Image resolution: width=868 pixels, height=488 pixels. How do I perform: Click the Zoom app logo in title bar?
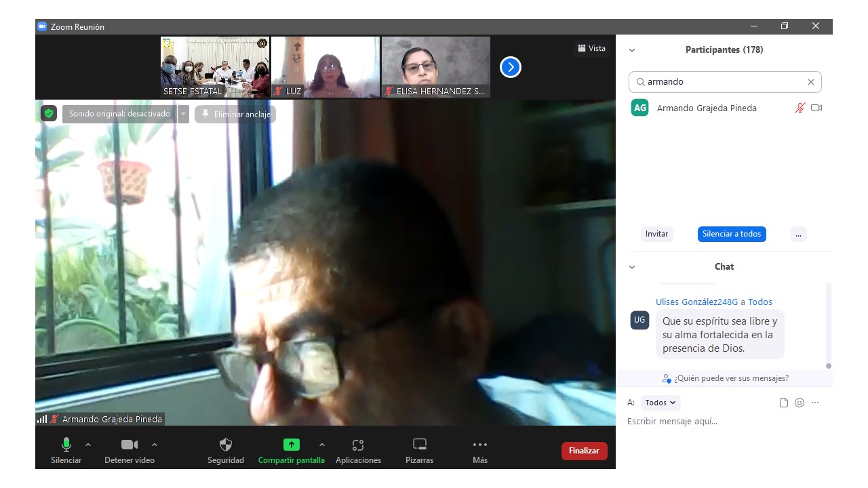pos(42,26)
